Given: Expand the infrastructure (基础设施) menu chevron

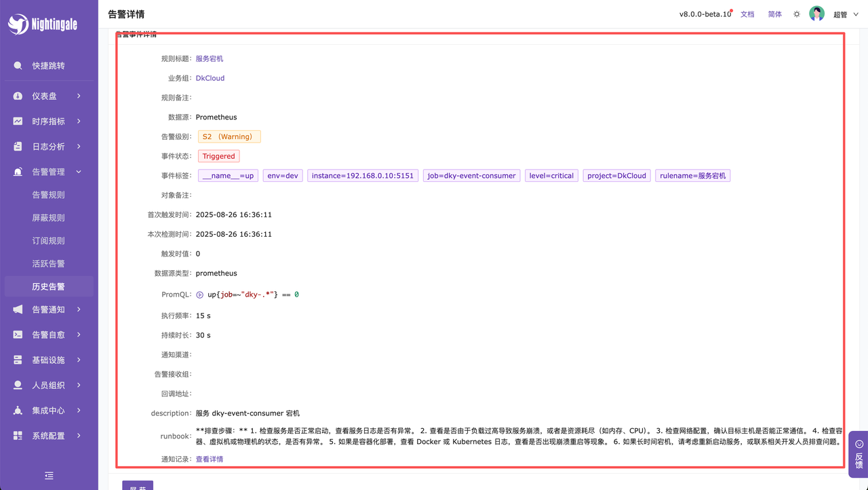Looking at the screenshot, I should pyautogui.click(x=79, y=360).
